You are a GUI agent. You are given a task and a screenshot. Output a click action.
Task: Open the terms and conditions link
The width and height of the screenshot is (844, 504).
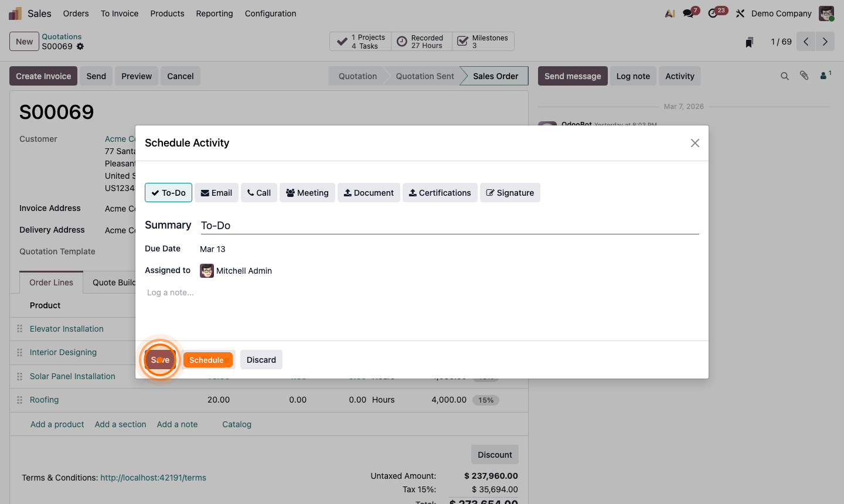153,478
